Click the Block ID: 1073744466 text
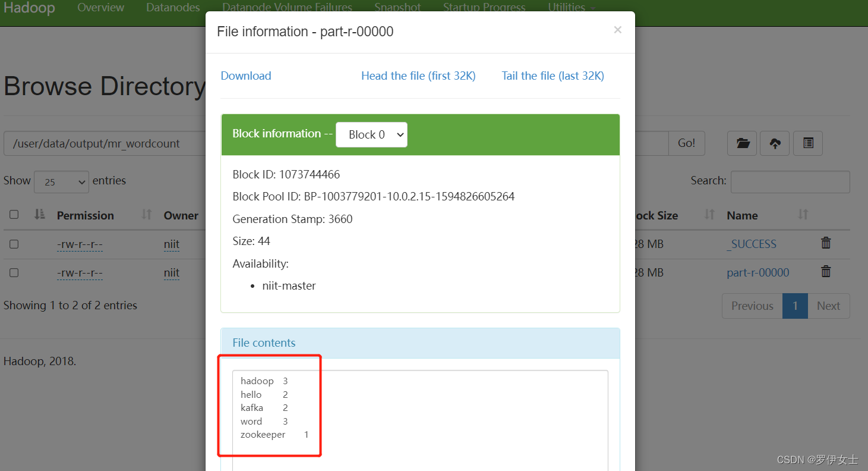The image size is (868, 471). pos(286,174)
